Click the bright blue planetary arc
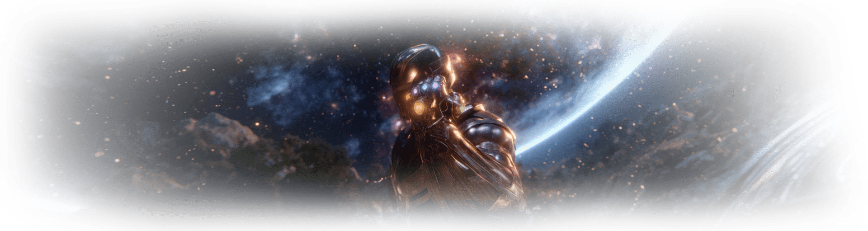This screenshot has width=868, height=231. [x=606, y=104]
